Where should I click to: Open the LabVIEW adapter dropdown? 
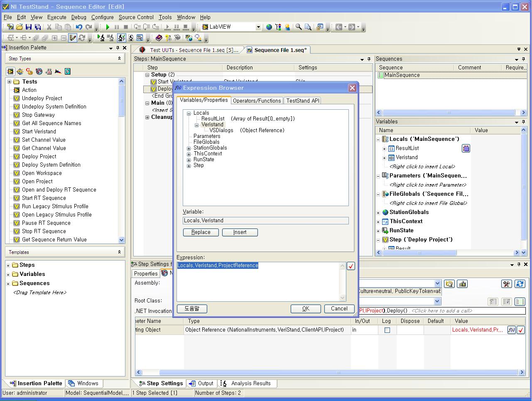[258, 27]
